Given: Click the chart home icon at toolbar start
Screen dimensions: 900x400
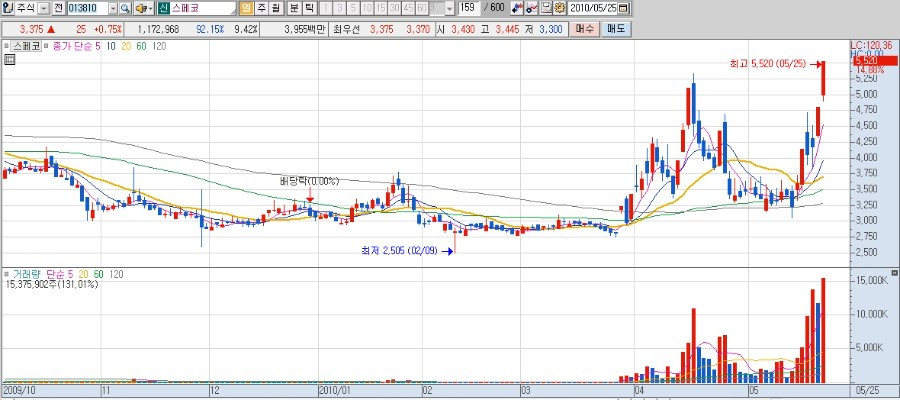Looking at the screenshot, I should [7, 8].
